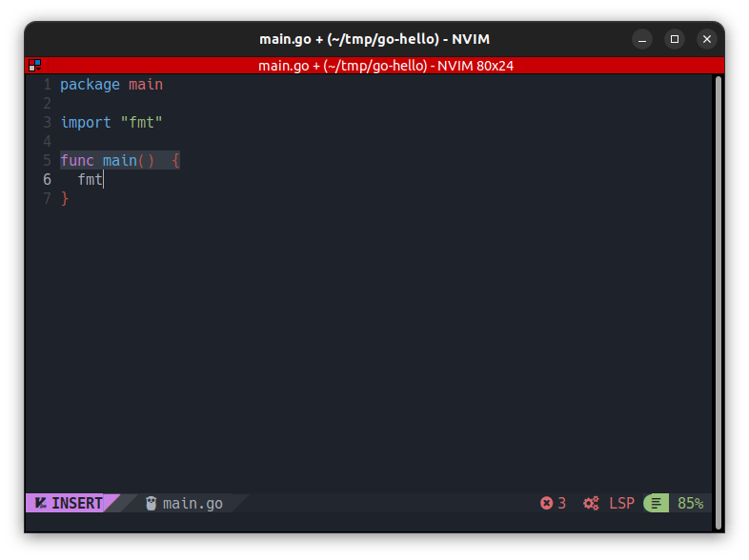749x560 pixels.
Task: Click 'main' function name on line 5
Action: pos(120,160)
